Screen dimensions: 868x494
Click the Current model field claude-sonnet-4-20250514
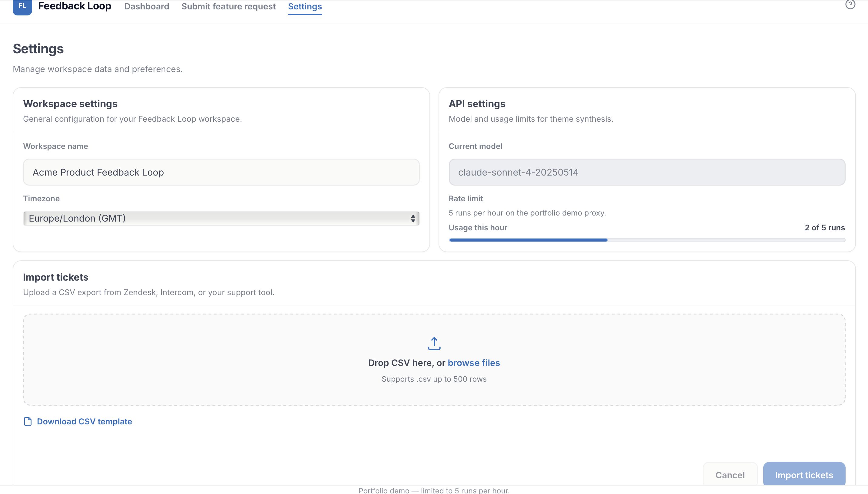click(x=647, y=172)
